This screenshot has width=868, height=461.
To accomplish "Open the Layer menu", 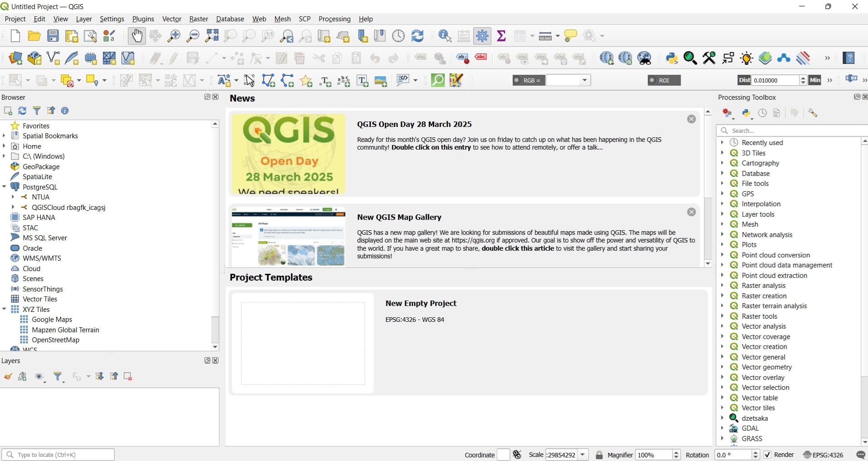I will (84, 19).
